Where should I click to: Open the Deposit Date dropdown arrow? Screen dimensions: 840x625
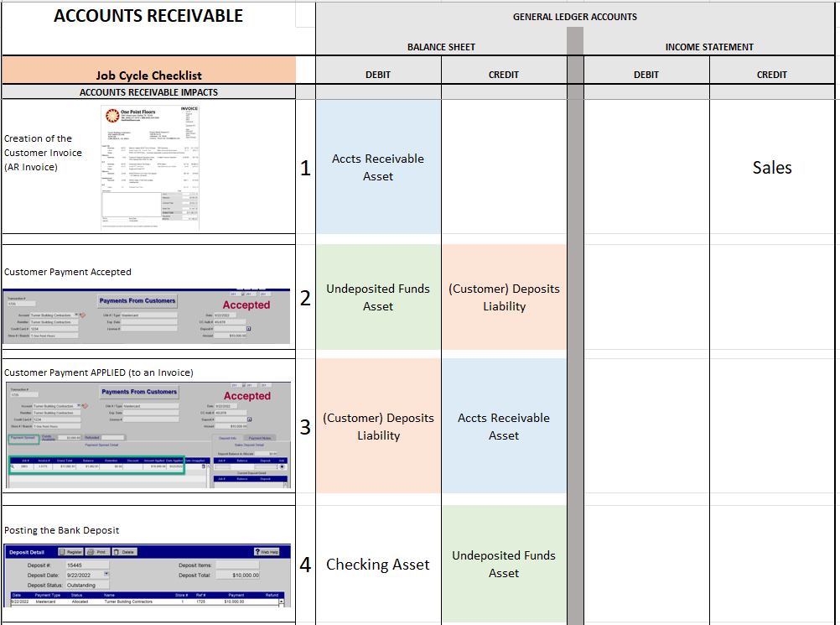pos(106,574)
